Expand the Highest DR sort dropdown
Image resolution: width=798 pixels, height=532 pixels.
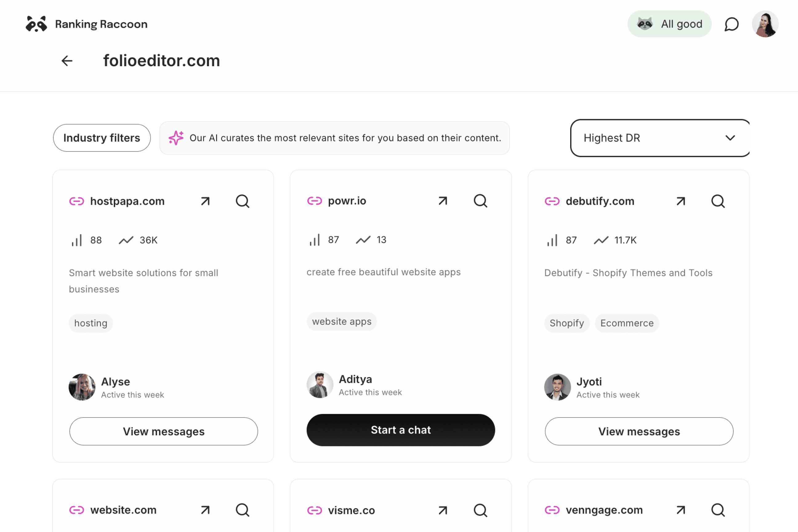point(659,138)
